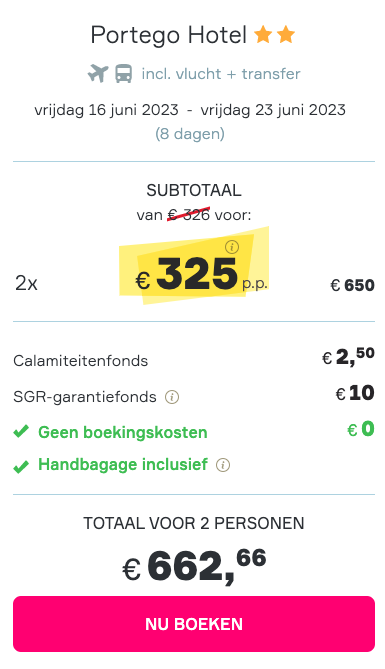Click the airplane flight icon

point(98,74)
